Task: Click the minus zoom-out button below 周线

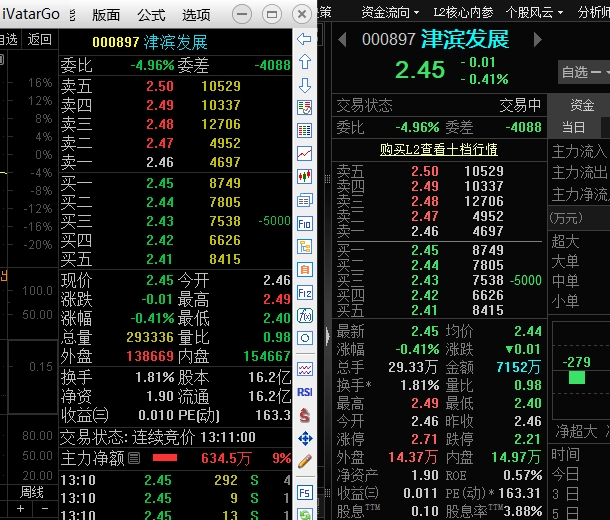Action: 45,508
